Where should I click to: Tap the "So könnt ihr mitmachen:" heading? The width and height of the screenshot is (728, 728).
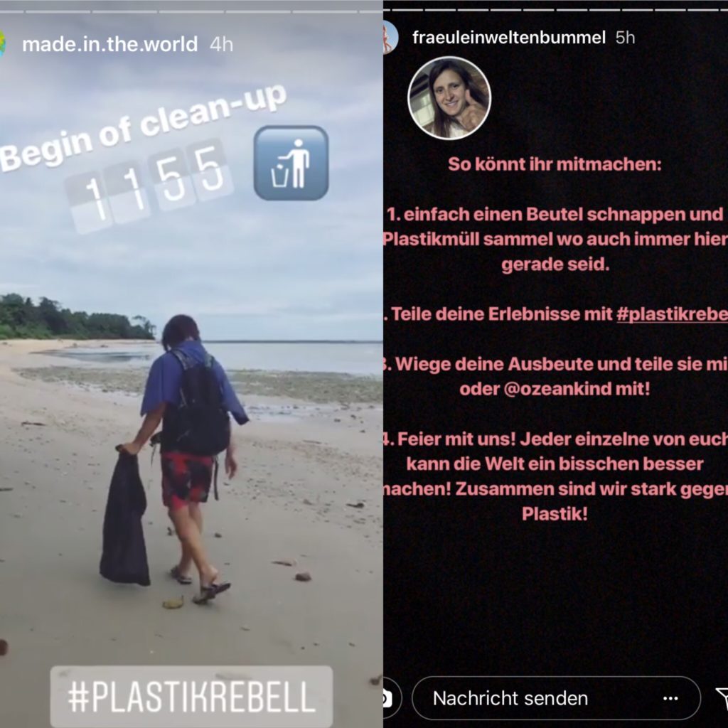555,164
